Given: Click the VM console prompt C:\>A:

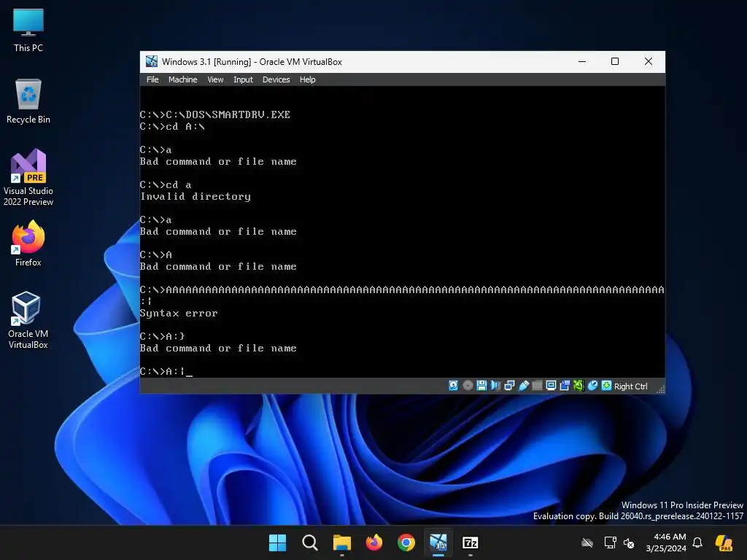Looking at the screenshot, I should coord(166,371).
